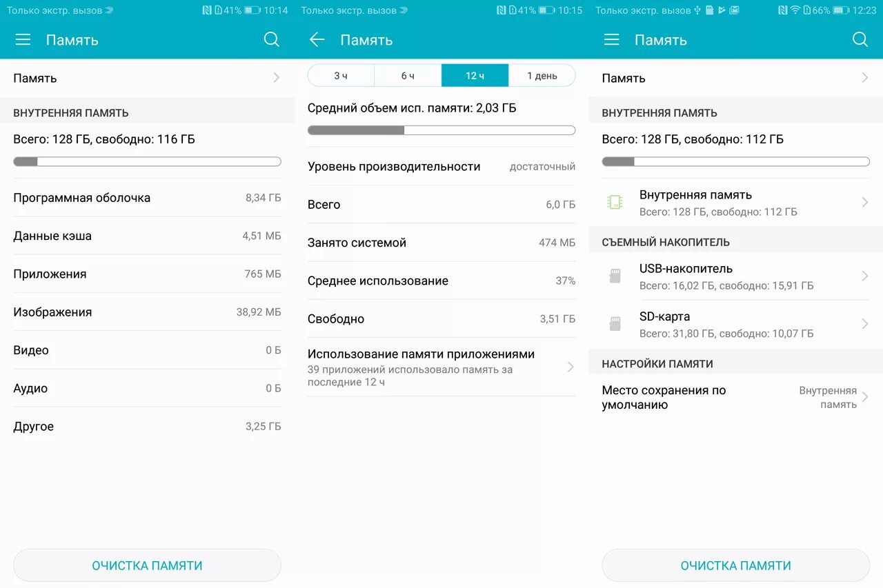883x588 pixels.
Task: Tap Приложения 765 МБ row
Action: coord(147,274)
